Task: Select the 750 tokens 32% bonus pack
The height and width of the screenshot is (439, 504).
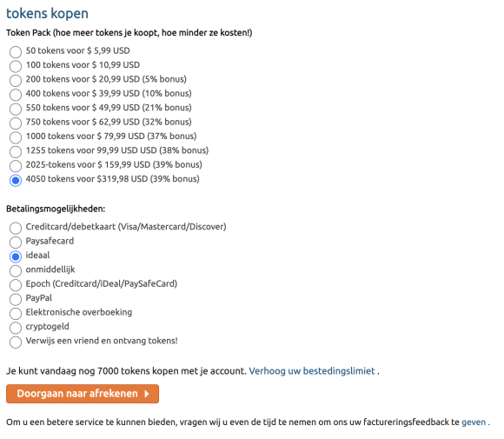Action: 16,123
